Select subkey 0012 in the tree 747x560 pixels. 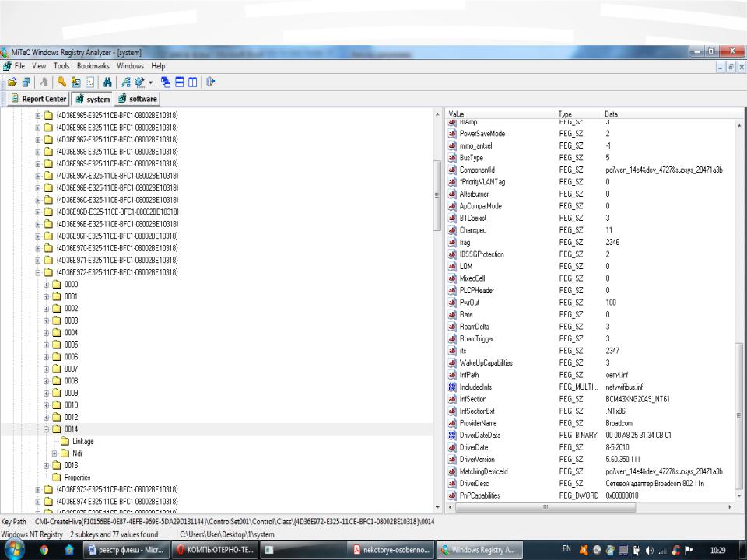point(71,417)
